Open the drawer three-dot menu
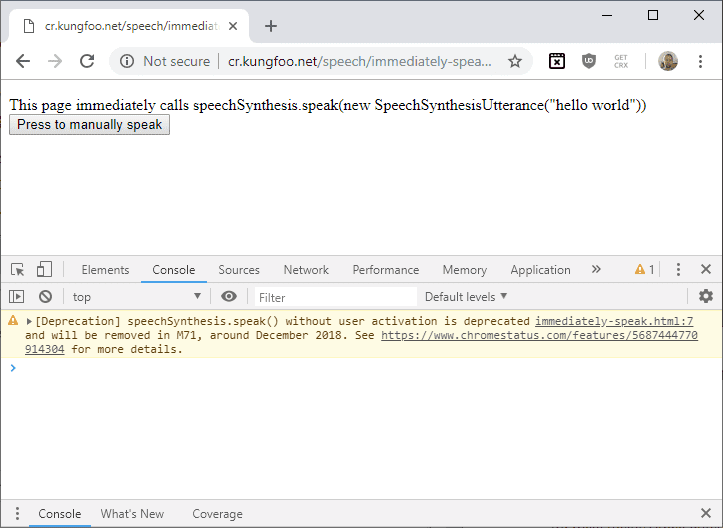The height and width of the screenshot is (528, 723). click(17, 513)
